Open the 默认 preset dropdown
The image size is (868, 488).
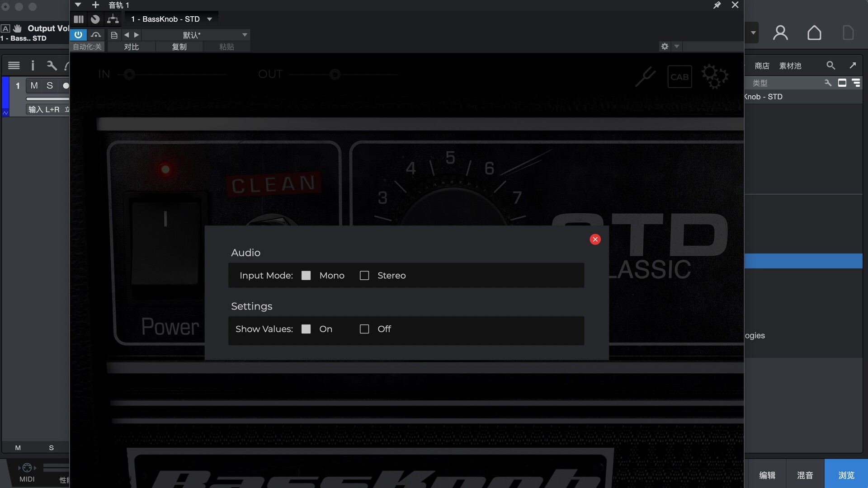[245, 35]
